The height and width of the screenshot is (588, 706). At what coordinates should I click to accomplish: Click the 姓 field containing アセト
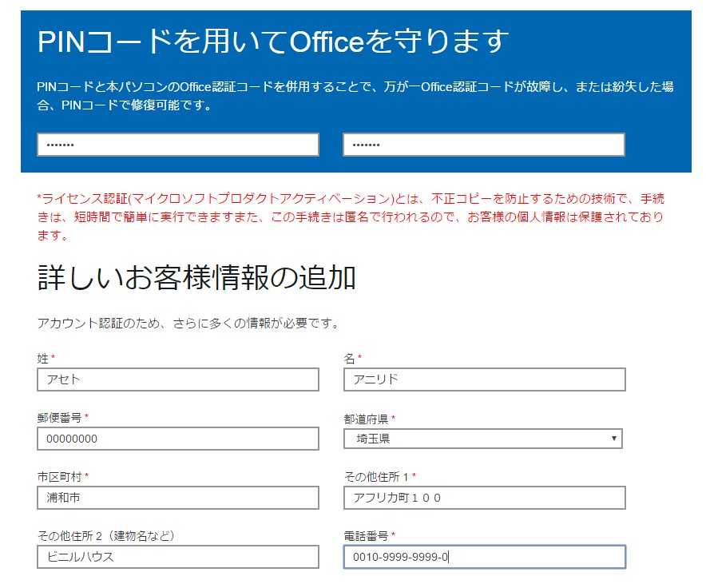click(178, 379)
